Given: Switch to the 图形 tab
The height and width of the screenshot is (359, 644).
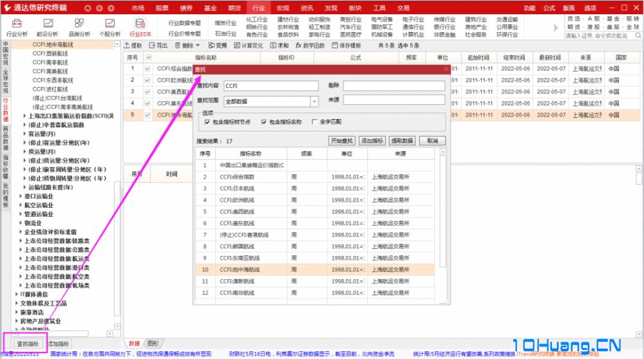Looking at the screenshot, I should click(x=153, y=344).
